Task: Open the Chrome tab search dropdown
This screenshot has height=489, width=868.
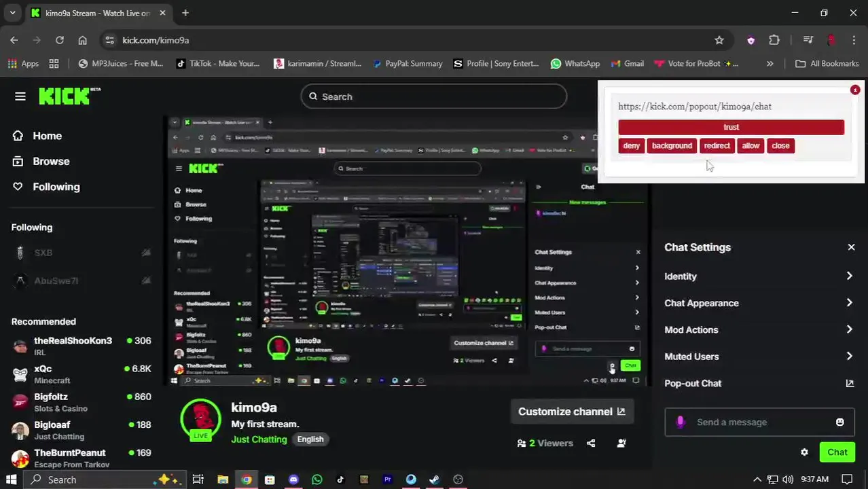Action: [12, 13]
